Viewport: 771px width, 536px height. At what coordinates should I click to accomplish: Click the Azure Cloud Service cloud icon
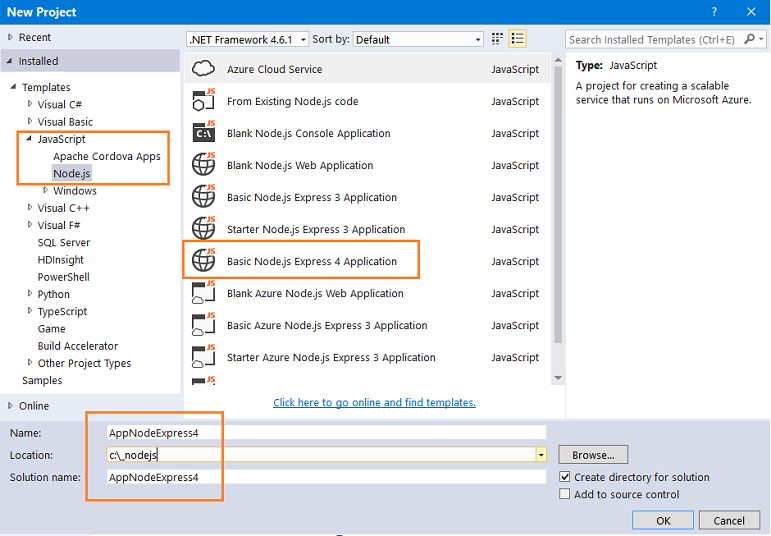point(203,69)
